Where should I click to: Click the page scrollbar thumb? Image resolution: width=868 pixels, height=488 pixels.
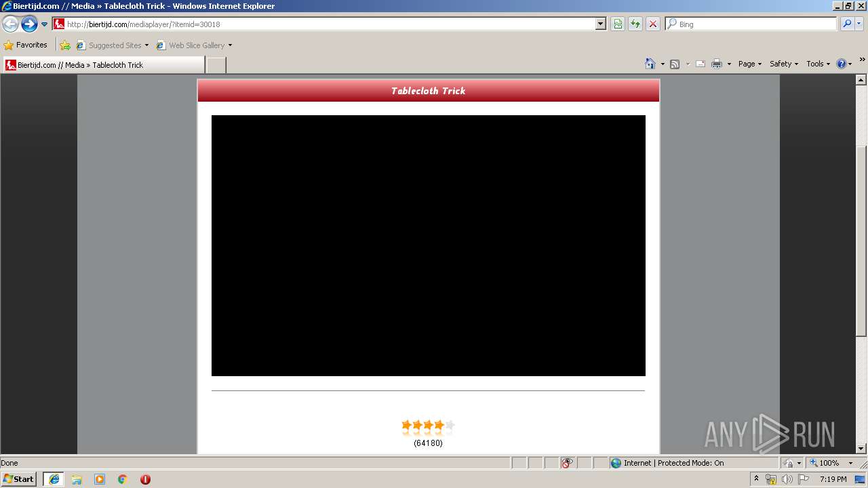[x=861, y=240]
